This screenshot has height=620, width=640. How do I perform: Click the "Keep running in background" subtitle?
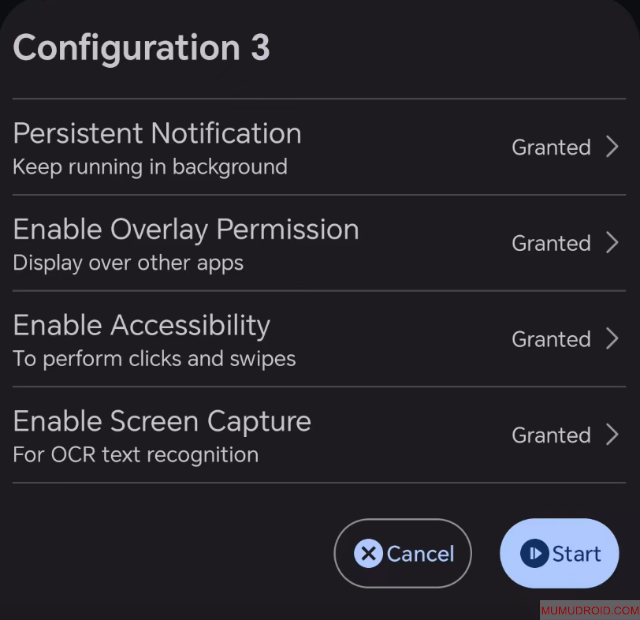(150, 166)
